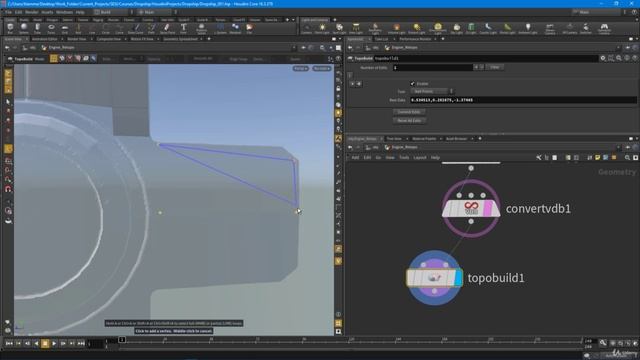This screenshot has width=640, height=360.
Task: Expand the shelf tabs options arrow
Action: click(x=293, y=20)
